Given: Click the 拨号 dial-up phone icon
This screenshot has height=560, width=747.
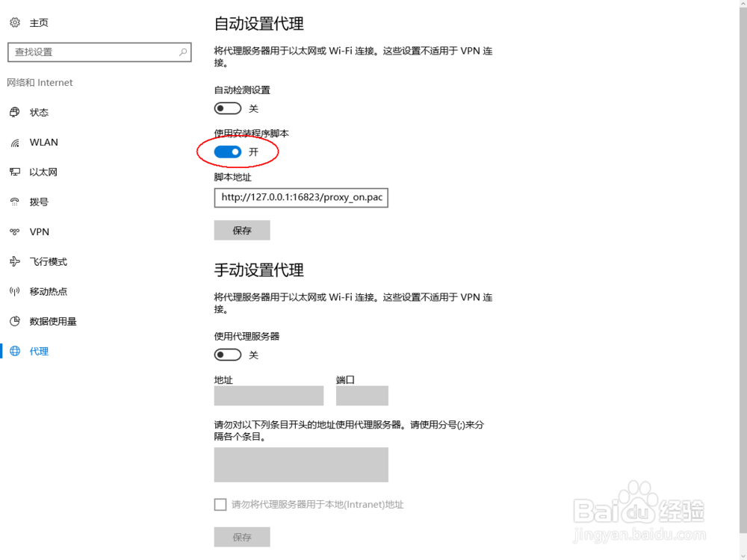Looking at the screenshot, I should (x=15, y=202).
